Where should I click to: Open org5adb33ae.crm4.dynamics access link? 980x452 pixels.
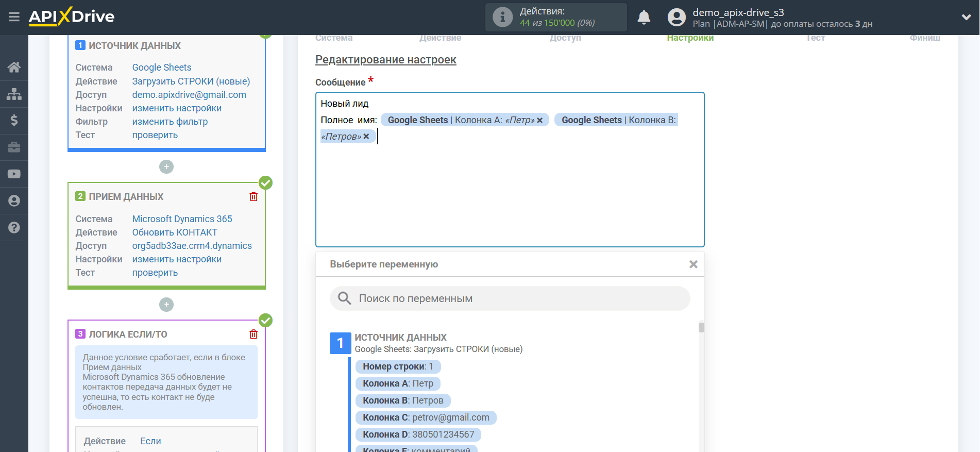pyautogui.click(x=192, y=246)
